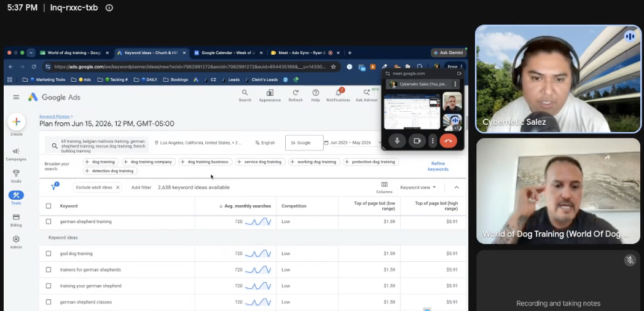Sort by Avg. monthly searches column
The height and width of the screenshot is (311, 644).
click(x=245, y=206)
